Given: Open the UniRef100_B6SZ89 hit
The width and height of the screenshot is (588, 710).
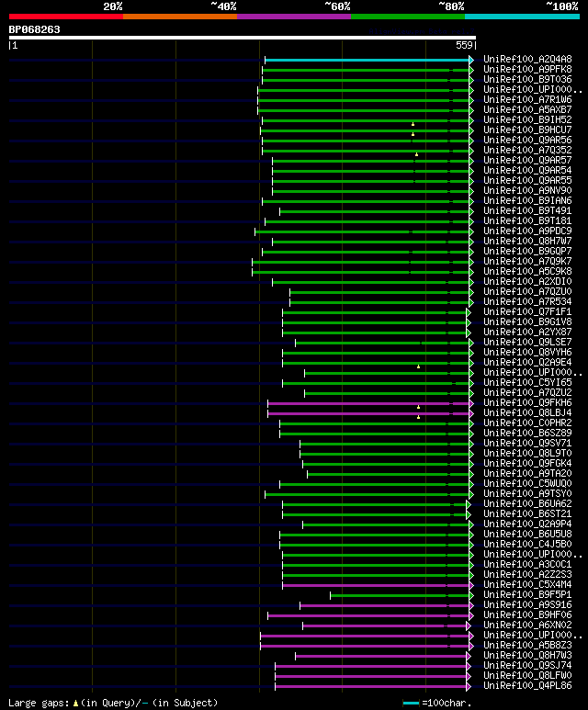Looking at the screenshot, I should tap(527, 433).
